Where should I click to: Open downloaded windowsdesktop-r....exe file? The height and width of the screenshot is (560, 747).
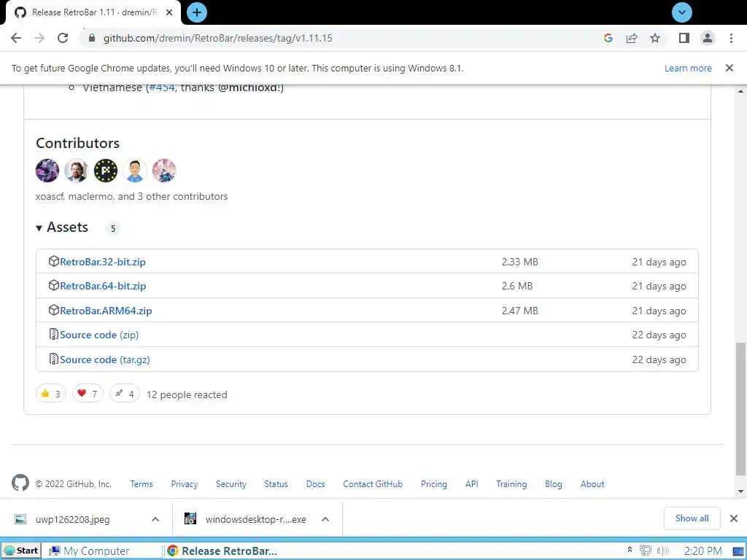247,519
